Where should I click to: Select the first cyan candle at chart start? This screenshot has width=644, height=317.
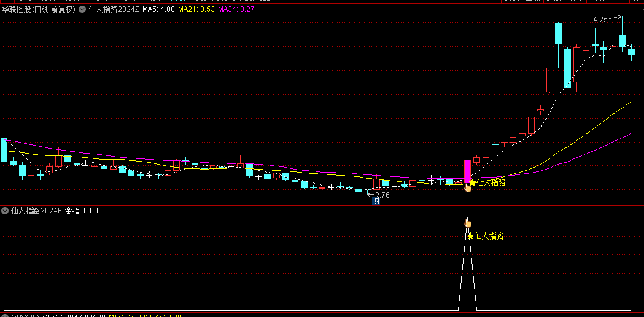(x=4, y=150)
